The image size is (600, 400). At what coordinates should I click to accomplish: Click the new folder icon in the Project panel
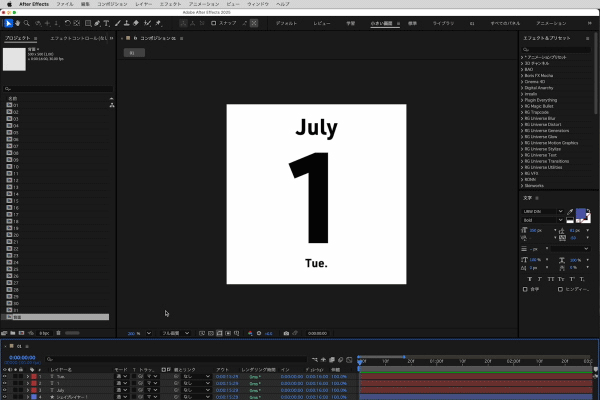pyautogui.click(x=13, y=333)
